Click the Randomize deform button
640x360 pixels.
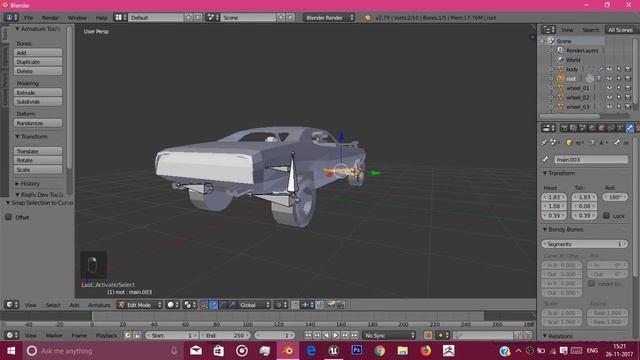tap(38, 123)
